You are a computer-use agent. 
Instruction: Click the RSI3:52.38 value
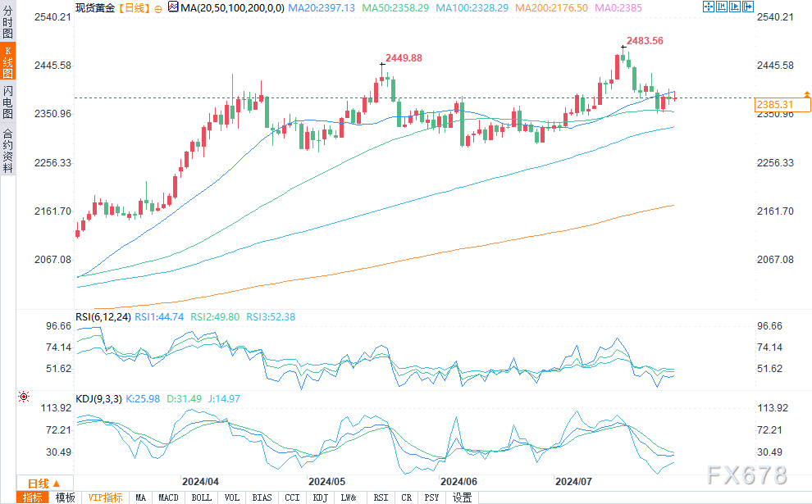pyautogui.click(x=271, y=316)
